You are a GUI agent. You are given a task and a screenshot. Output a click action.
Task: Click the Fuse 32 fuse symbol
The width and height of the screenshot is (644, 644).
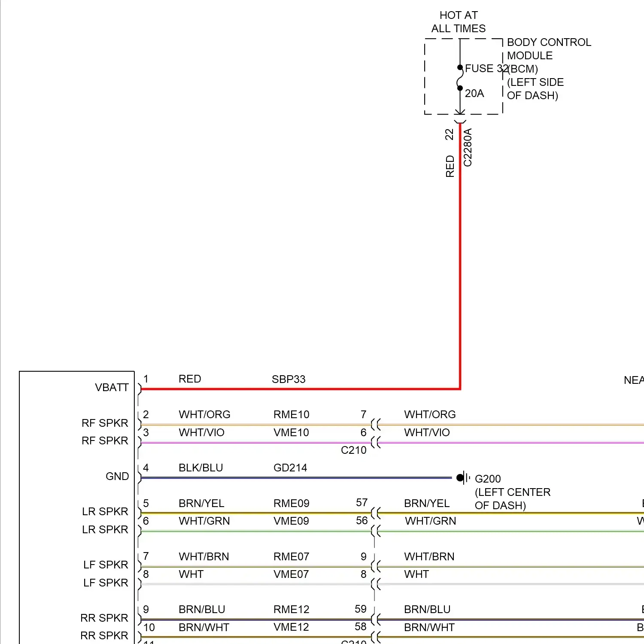(x=460, y=78)
